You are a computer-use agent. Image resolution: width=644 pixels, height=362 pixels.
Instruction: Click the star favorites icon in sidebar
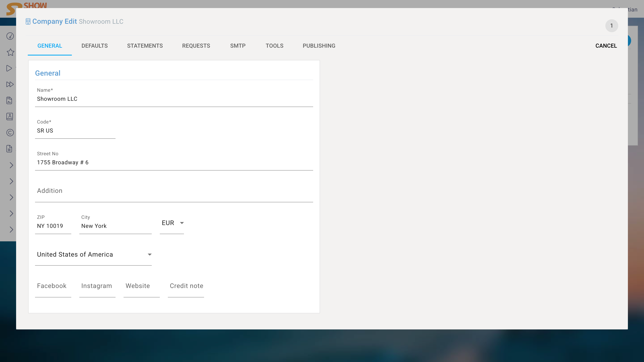click(10, 52)
